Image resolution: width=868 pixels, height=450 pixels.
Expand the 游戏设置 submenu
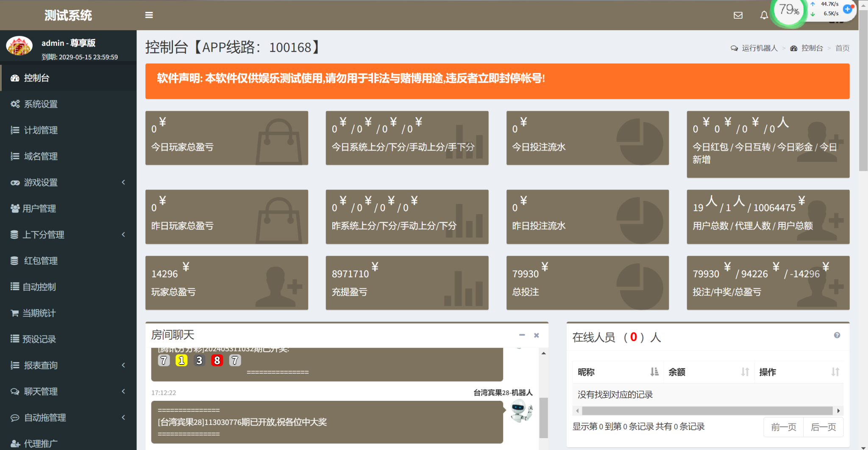tap(68, 182)
